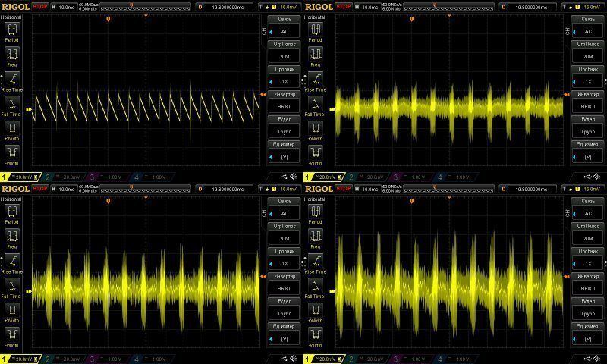
Task: Click waveform memory bar in top-left screen
Action: 145,7
